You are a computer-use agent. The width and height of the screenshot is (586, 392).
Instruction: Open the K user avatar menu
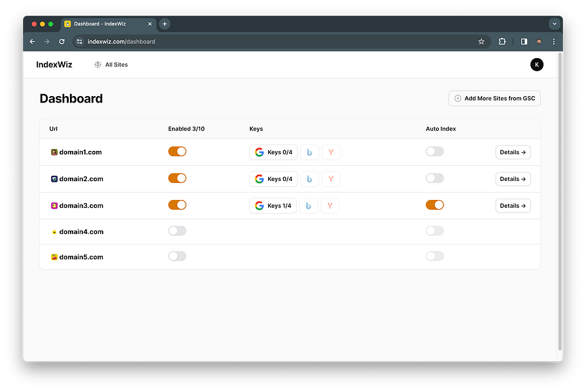pyautogui.click(x=537, y=65)
